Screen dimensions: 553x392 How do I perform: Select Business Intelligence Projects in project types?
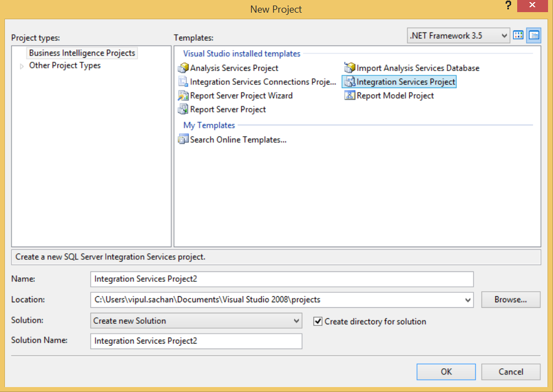(x=82, y=53)
